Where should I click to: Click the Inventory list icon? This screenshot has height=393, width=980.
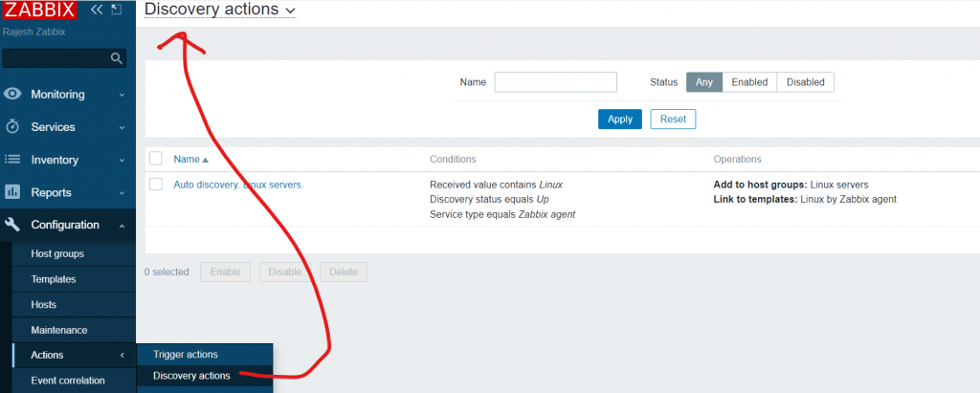click(13, 160)
